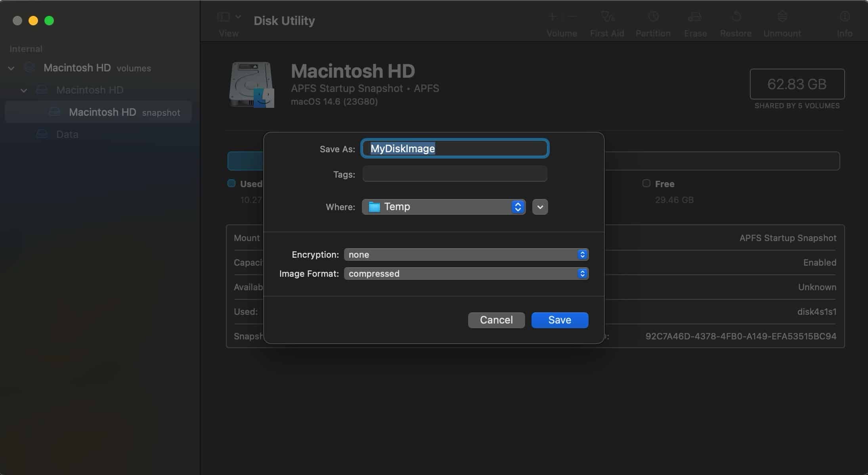This screenshot has width=868, height=475.
Task: Cancel the disk image save dialog
Action: click(496, 320)
